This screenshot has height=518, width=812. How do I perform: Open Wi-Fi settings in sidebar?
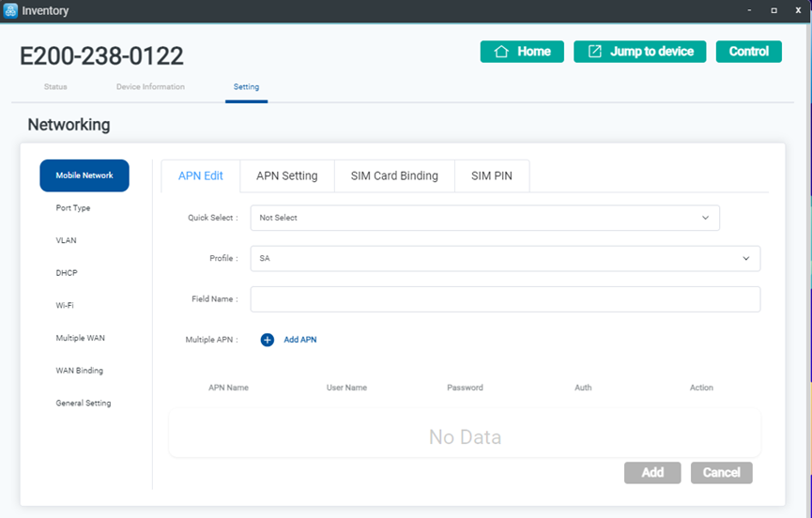point(65,306)
